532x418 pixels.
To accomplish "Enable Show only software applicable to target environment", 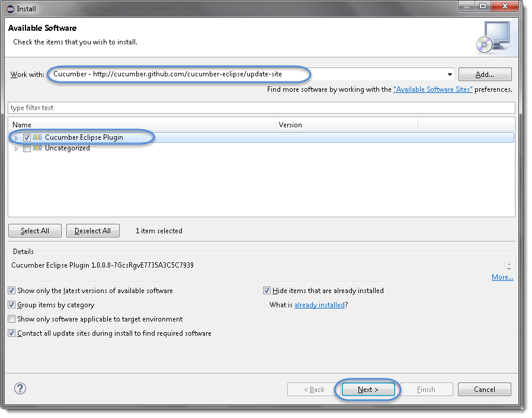I will [x=11, y=319].
